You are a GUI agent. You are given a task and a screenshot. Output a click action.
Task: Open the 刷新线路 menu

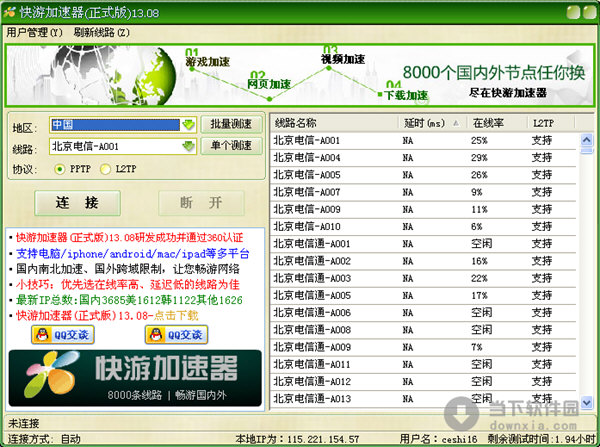click(x=102, y=32)
